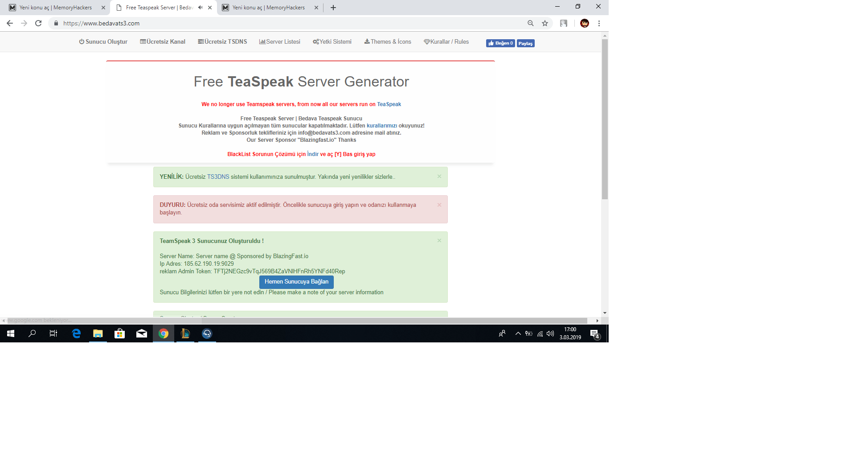View Kurallar / Rules page

(446, 42)
